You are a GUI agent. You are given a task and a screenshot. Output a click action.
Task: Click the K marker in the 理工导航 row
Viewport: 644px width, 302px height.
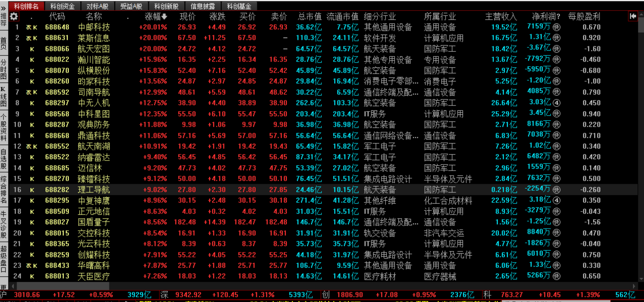coord(32,190)
